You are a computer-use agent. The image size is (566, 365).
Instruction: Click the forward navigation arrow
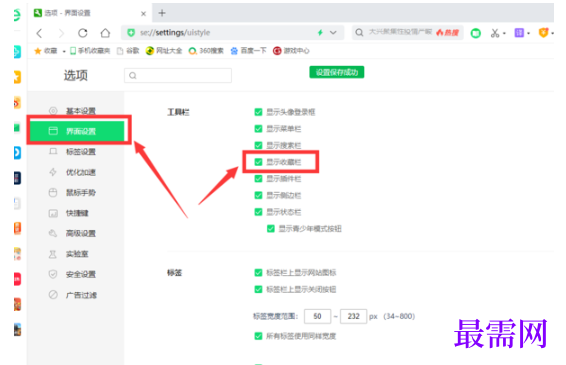61,33
